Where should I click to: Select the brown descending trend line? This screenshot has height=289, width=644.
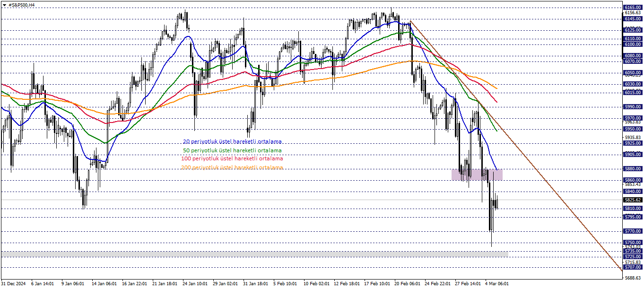click(x=515, y=145)
